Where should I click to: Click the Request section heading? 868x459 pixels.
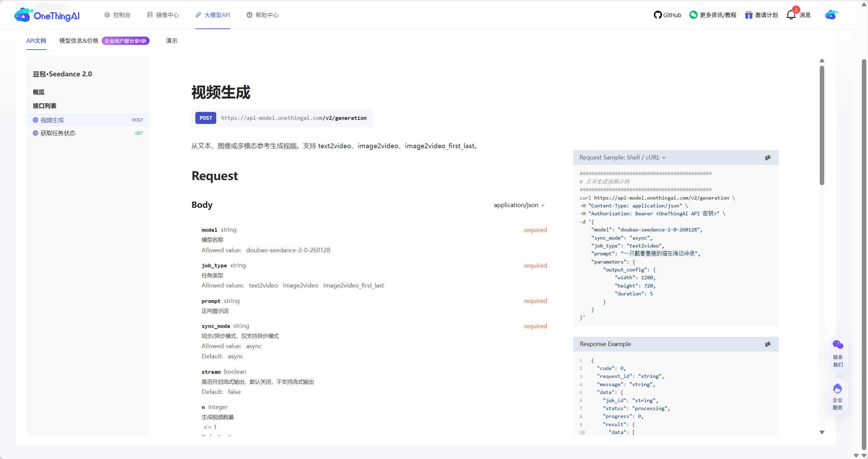215,176
